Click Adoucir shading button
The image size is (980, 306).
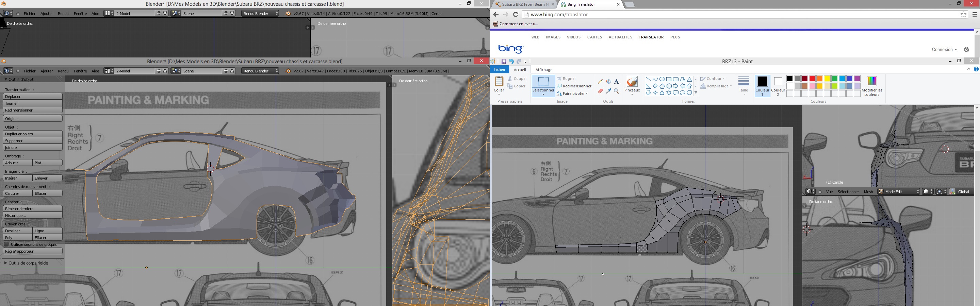17,163
